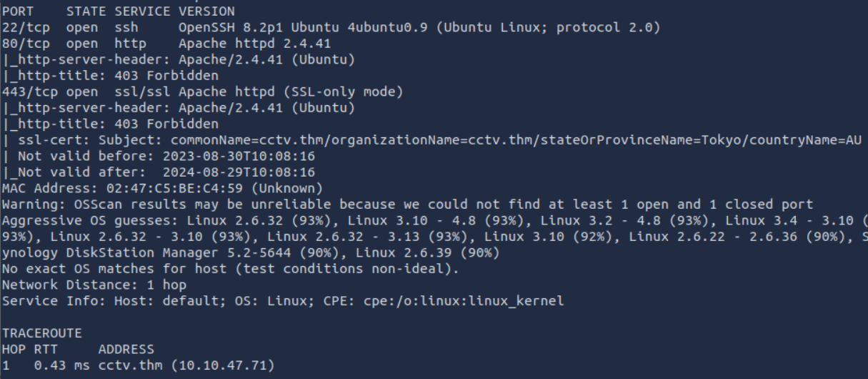Click the VERSION column header
Screen dimensions: 868x379
click(x=206, y=11)
